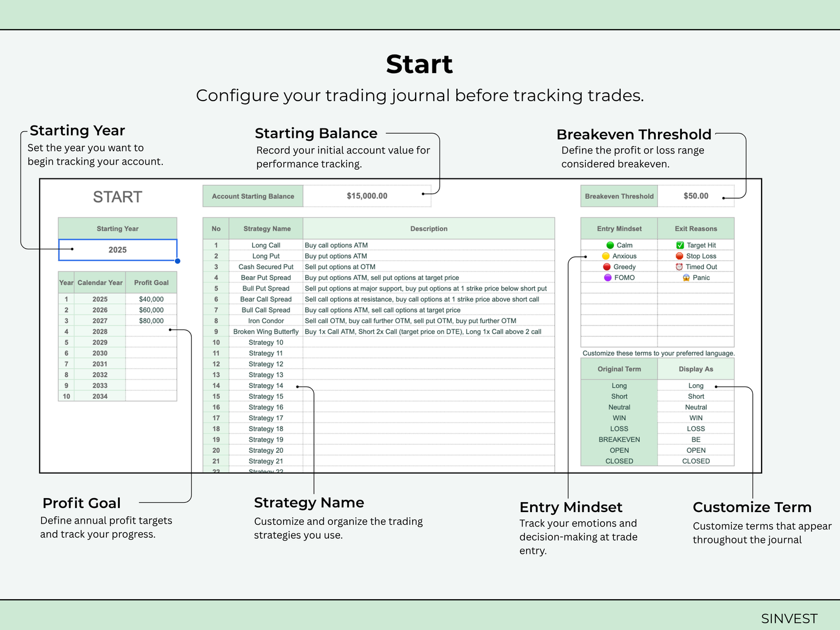The image size is (840, 630).
Task: Click the blue selection handle on Starting Year cell
Action: click(x=177, y=261)
